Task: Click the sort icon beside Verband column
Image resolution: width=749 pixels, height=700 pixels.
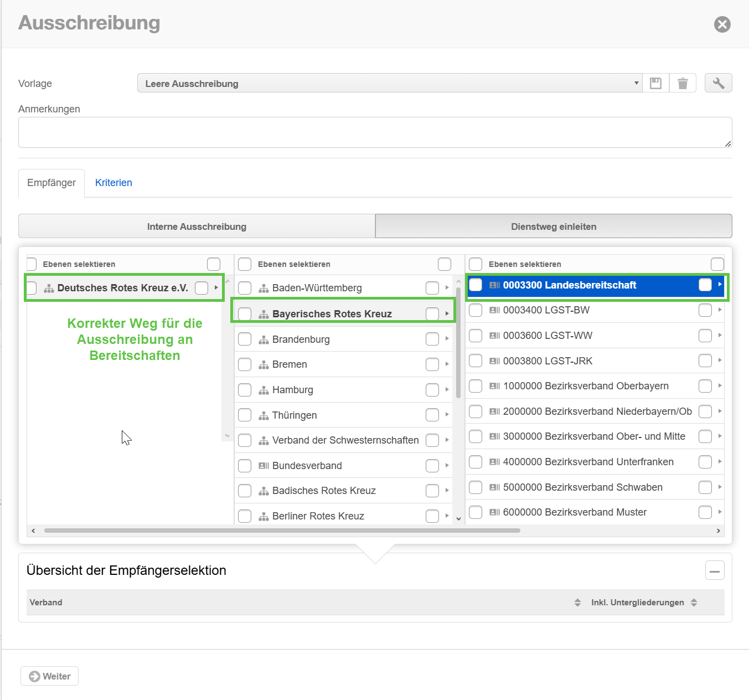Action: tap(577, 603)
